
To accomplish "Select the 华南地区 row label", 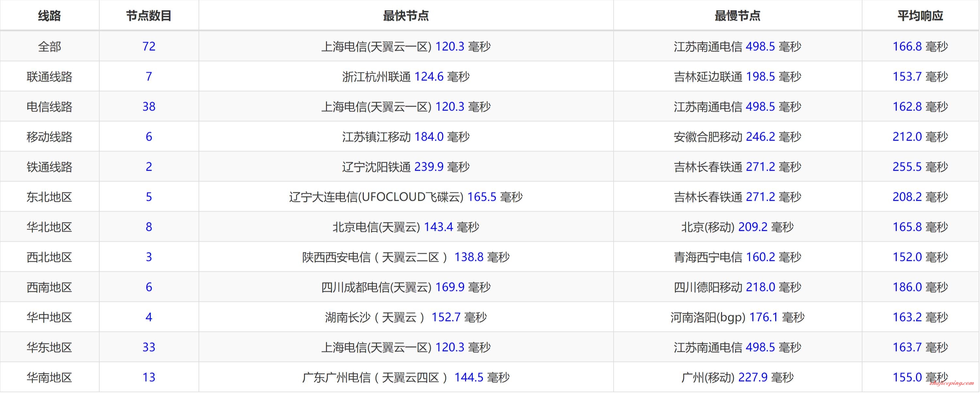I will (x=49, y=378).
